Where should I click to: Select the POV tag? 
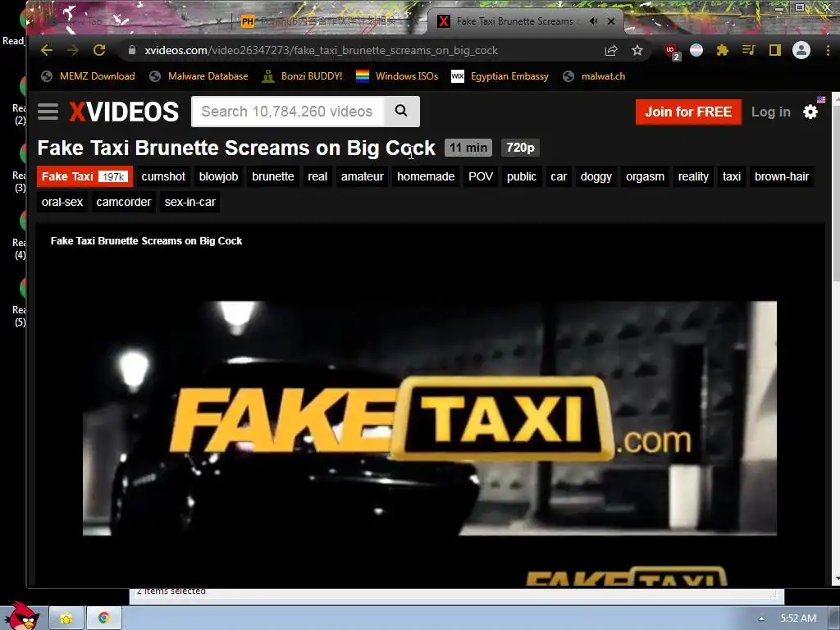click(x=481, y=177)
